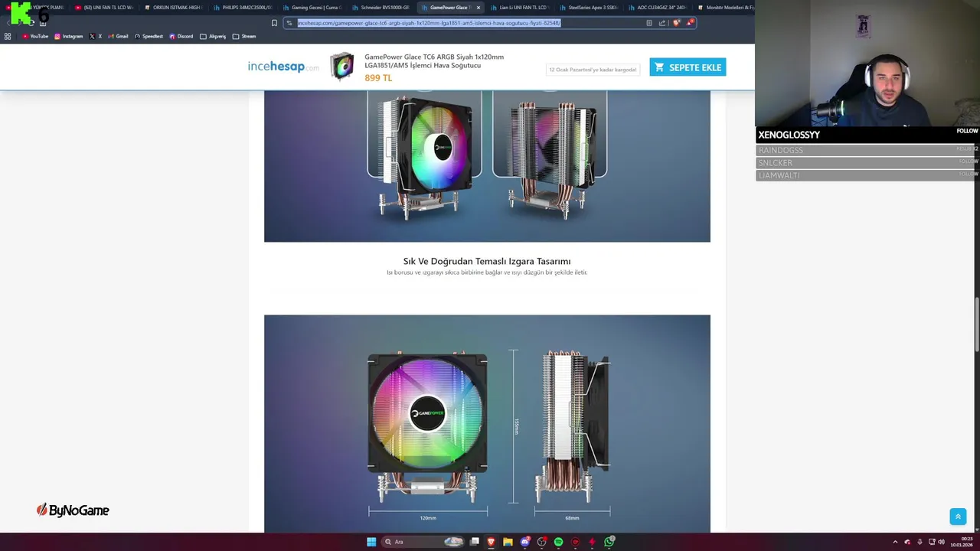Click the Brave browser taskbar icon

click(491, 542)
